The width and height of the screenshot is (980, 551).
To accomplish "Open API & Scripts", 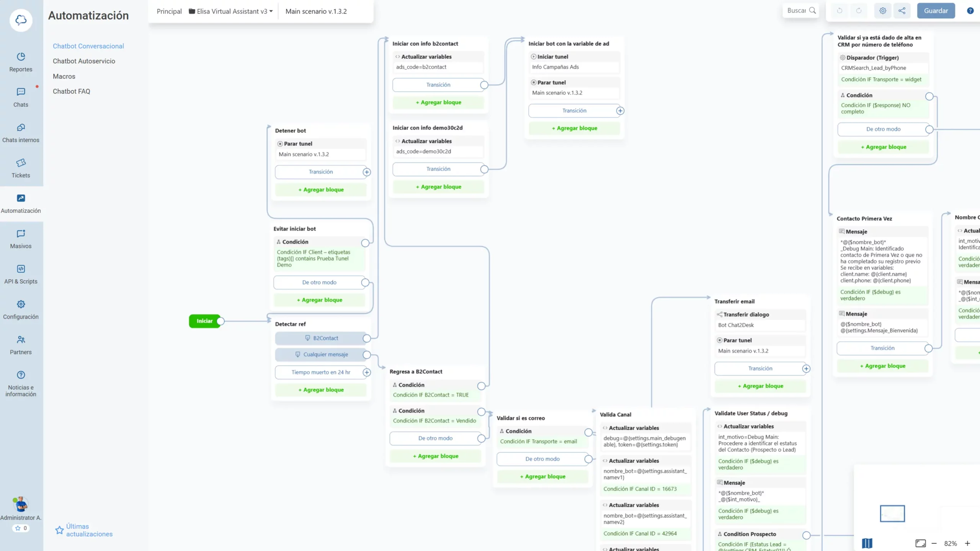I will [x=21, y=274].
